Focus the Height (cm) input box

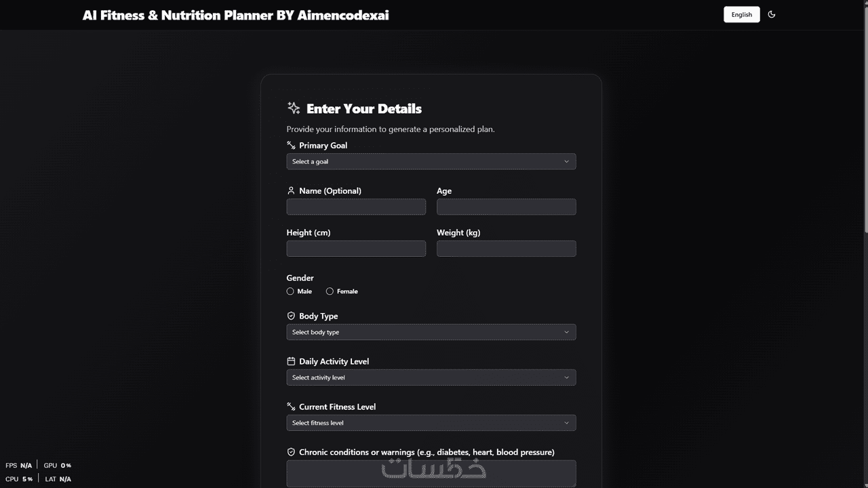[356, 249]
